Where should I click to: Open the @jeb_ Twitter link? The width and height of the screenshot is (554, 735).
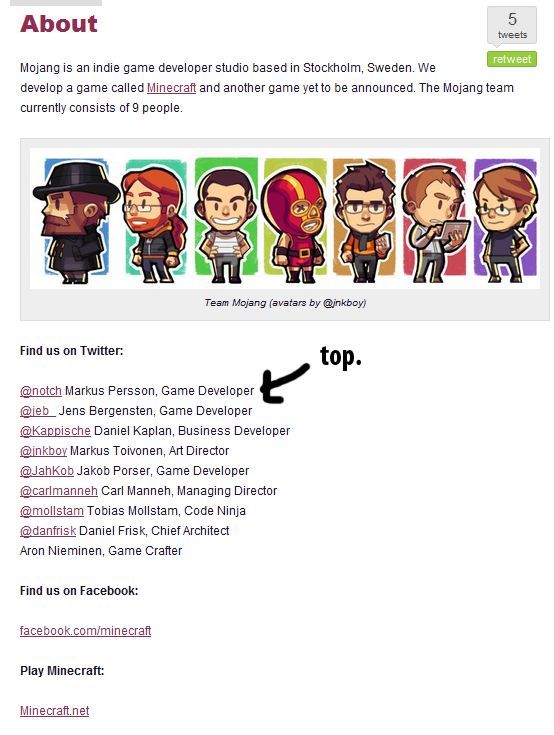[x=37, y=411]
